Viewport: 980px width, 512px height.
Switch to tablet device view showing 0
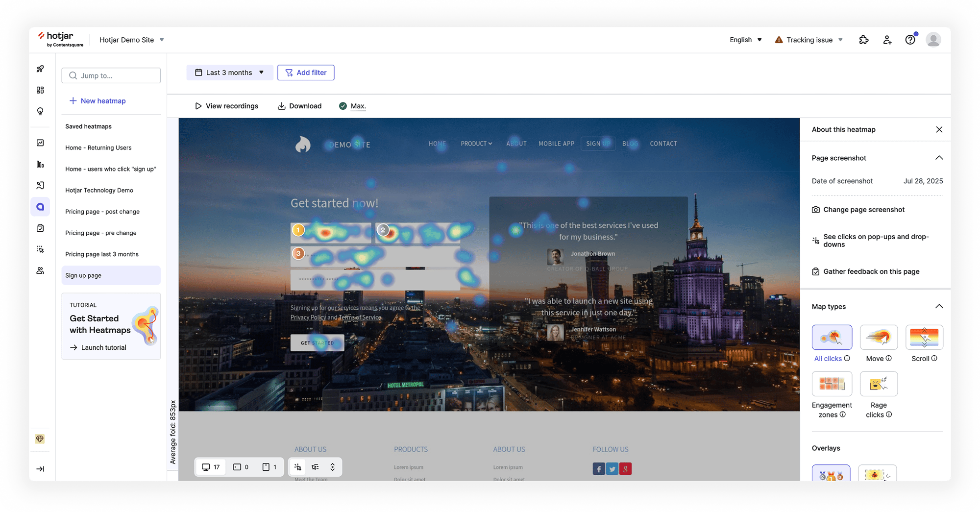[241, 467]
